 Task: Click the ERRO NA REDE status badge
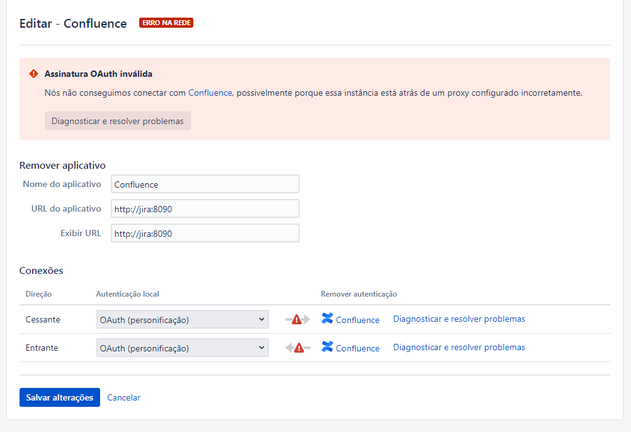pyautogui.click(x=166, y=23)
